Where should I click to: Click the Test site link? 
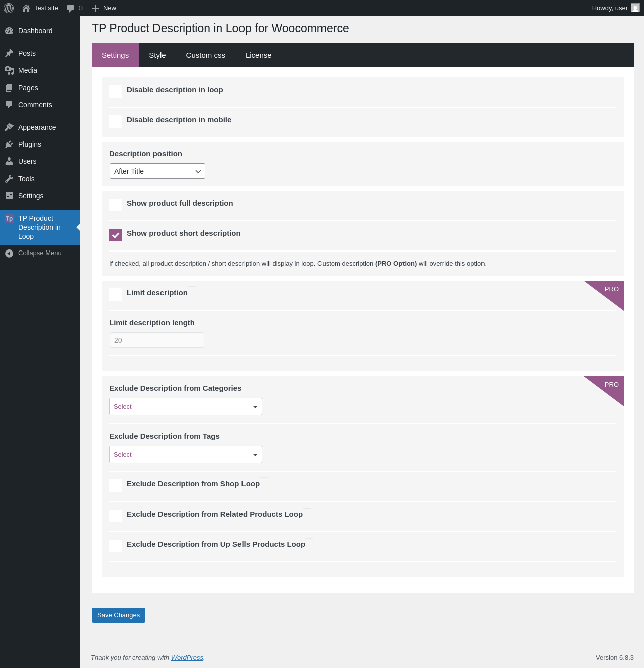[40, 8]
